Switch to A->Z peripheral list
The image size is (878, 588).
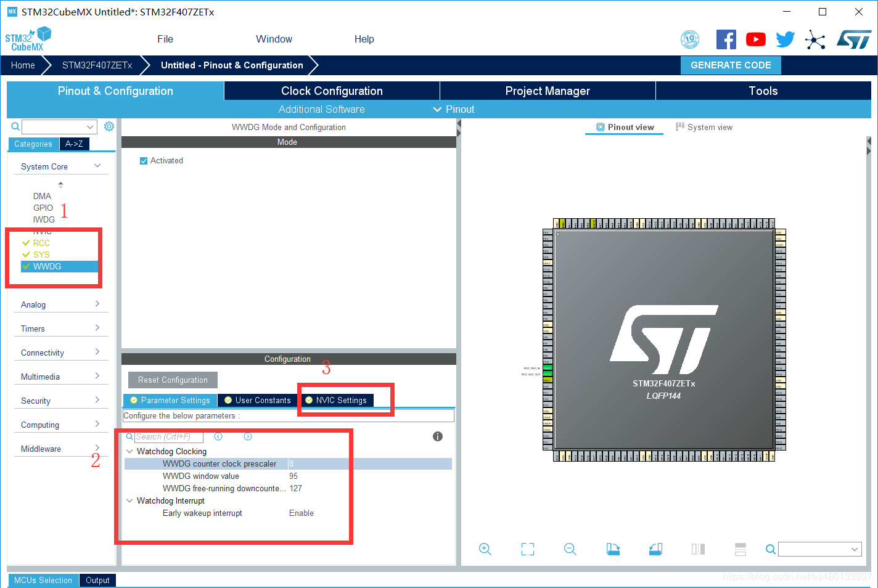75,144
